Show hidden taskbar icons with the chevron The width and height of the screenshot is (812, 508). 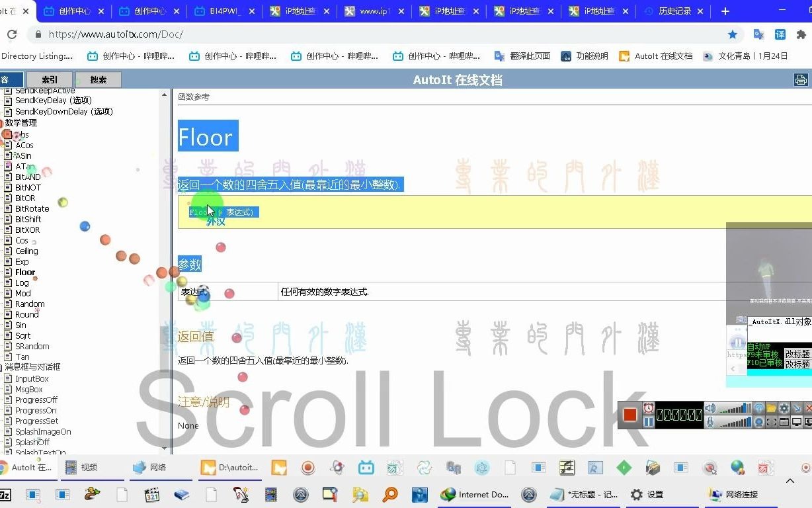pyautogui.click(x=790, y=481)
